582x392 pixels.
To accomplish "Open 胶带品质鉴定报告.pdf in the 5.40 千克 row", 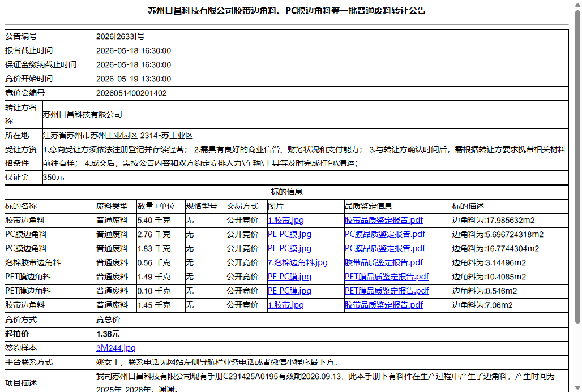I will pyautogui.click(x=383, y=220).
